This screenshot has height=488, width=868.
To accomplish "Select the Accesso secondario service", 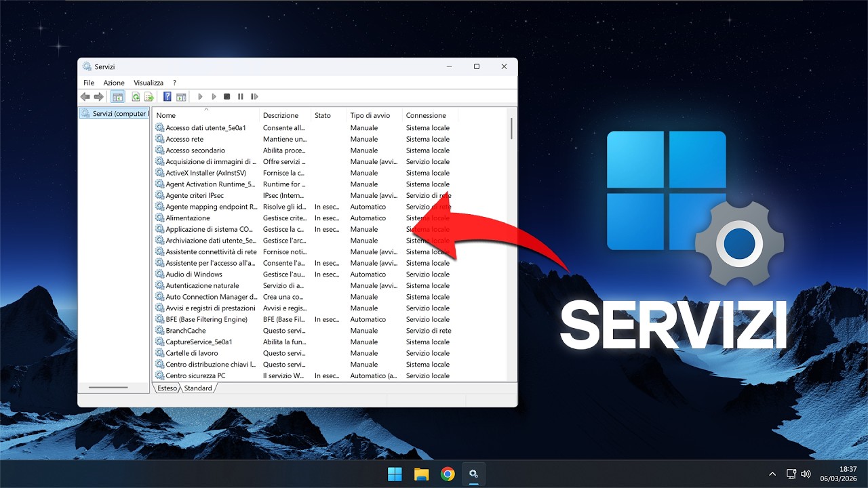I will tap(195, 150).
